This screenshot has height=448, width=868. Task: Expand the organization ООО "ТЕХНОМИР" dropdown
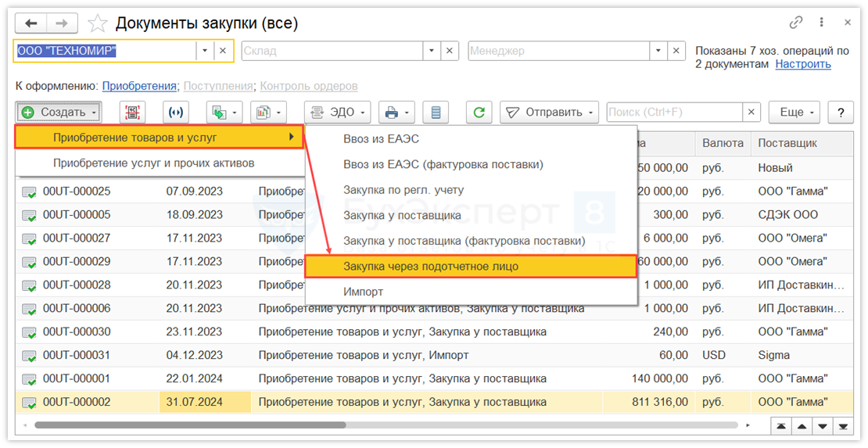[x=205, y=51]
